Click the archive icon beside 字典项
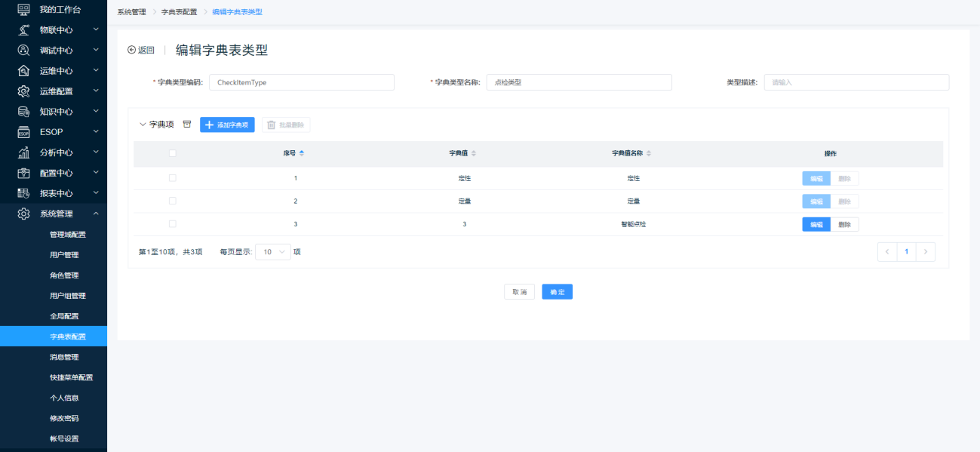The image size is (980, 452). [x=187, y=125]
